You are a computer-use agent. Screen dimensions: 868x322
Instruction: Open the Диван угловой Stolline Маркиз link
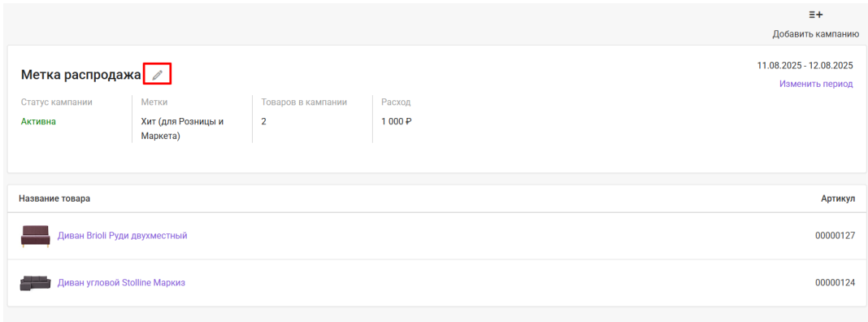[121, 283]
